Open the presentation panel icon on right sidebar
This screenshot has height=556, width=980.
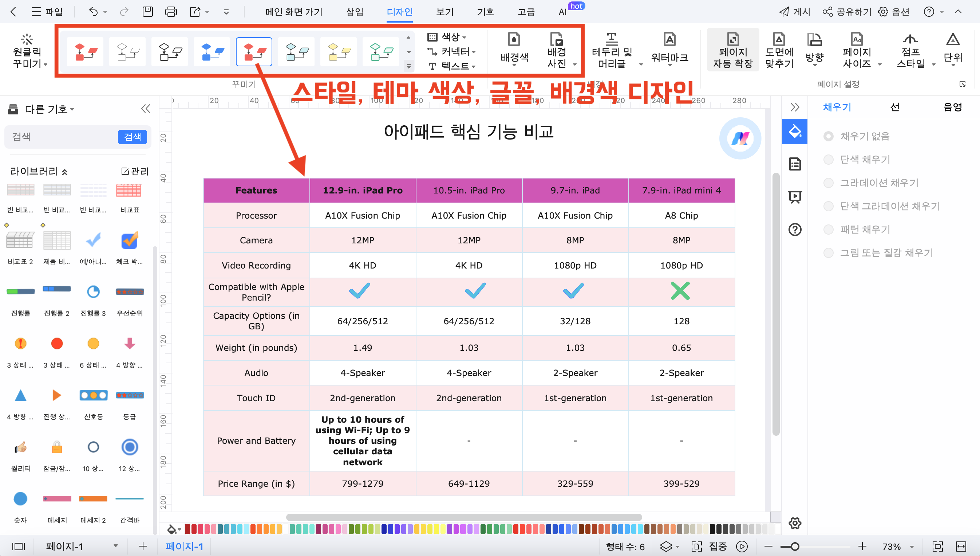[x=795, y=197]
